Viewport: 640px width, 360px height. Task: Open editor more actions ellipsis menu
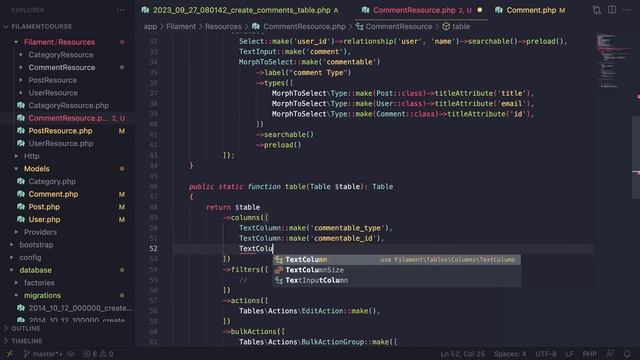click(627, 10)
